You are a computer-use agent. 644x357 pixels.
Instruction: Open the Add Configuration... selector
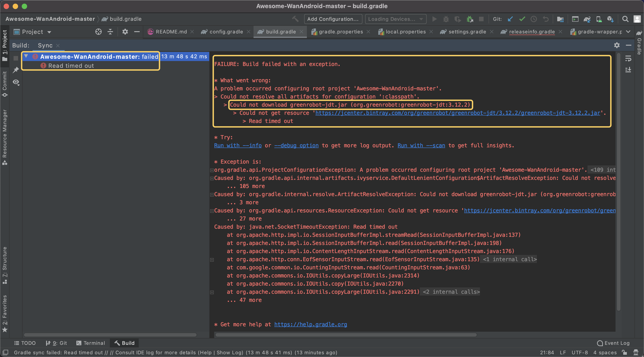point(333,19)
